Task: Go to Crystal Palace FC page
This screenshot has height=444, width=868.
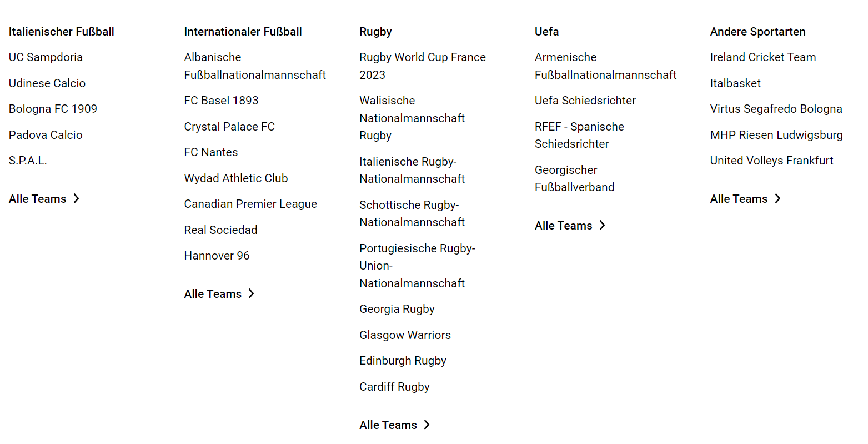Action: (229, 127)
